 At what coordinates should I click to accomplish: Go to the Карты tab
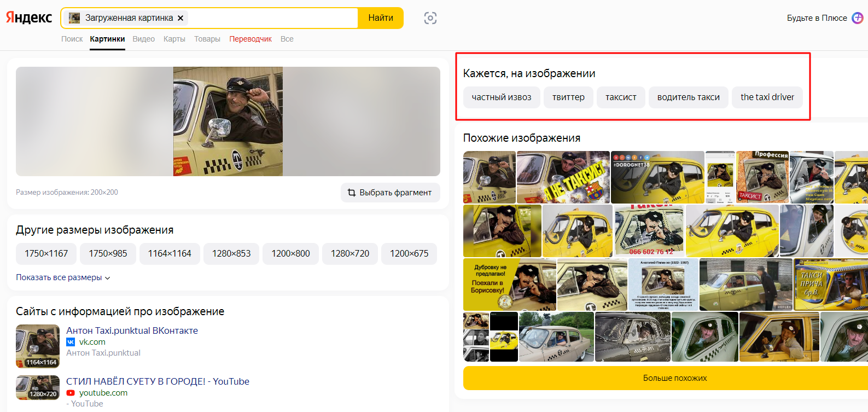point(174,39)
